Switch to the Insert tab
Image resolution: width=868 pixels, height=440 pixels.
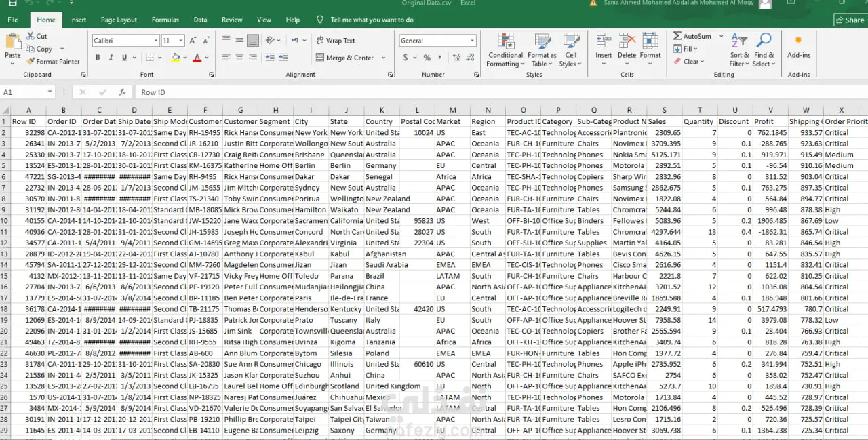pos(78,20)
